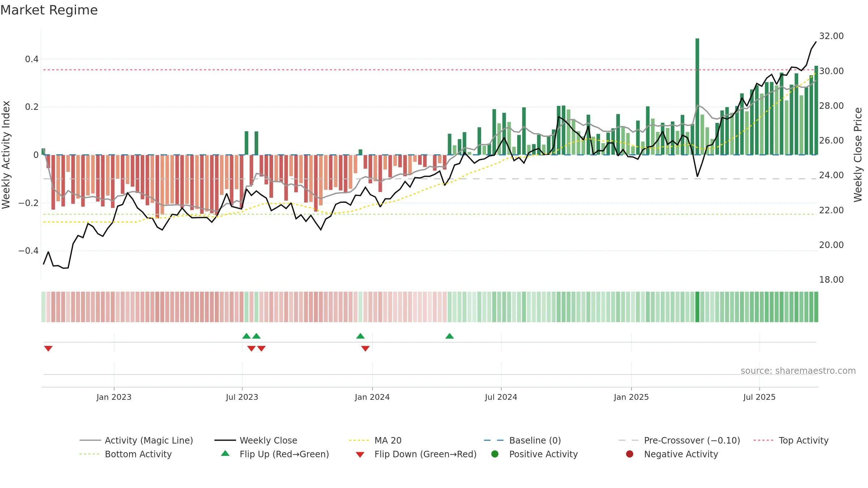Click the red Negative Activity legend dot

coord(630,454)
